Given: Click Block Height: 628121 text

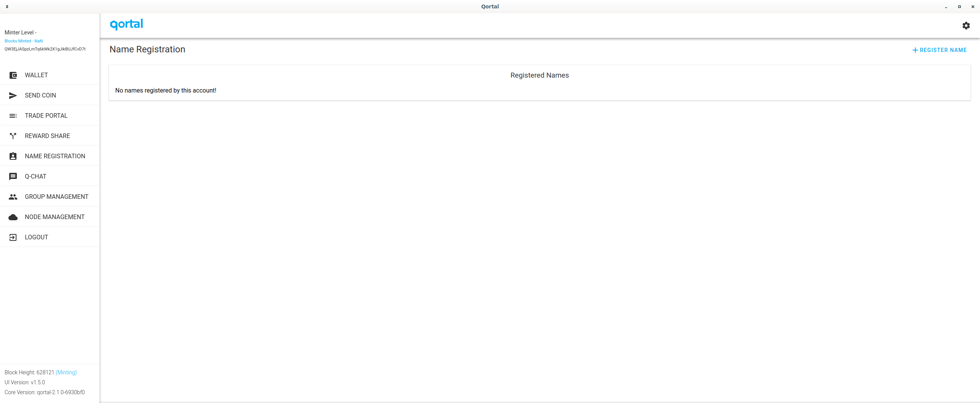Looking at the screenshot, I should [29, 372].
